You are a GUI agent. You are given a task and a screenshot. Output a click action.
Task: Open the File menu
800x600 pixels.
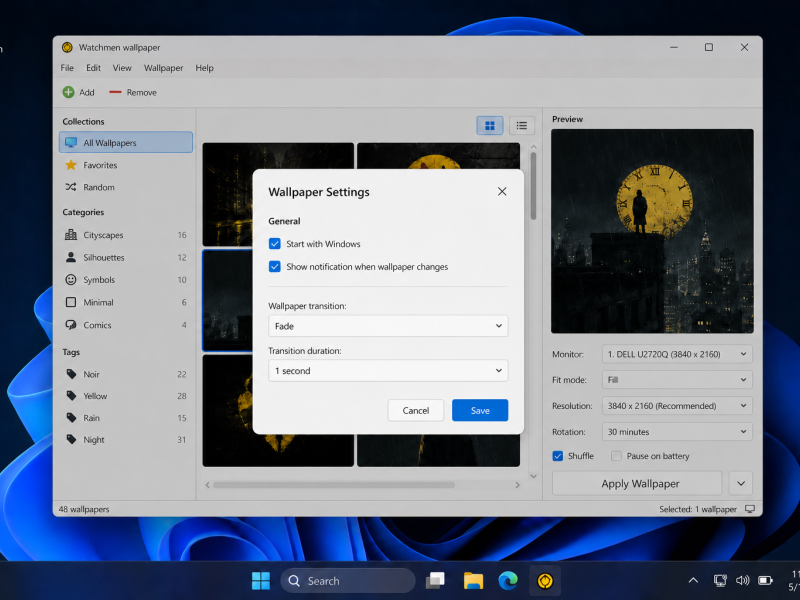click(67, 68)
